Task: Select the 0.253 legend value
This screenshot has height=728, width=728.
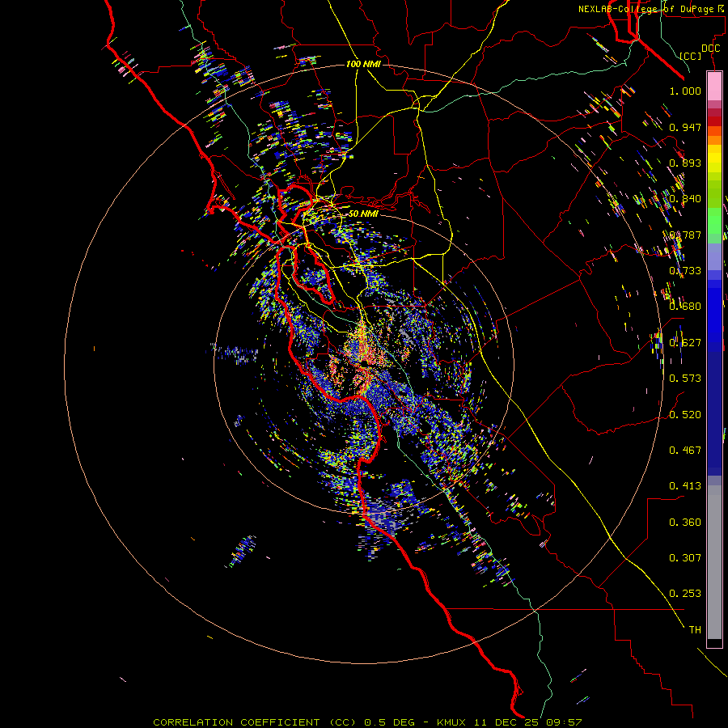Action: coord(685,594)
